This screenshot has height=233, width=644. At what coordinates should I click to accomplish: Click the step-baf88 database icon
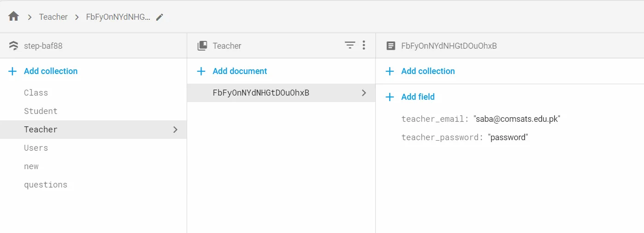14,45
